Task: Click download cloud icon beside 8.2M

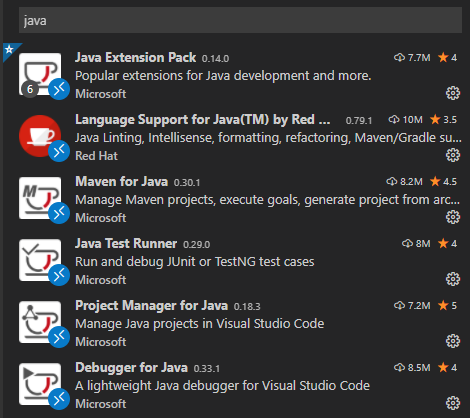Action: coord(391,182)
